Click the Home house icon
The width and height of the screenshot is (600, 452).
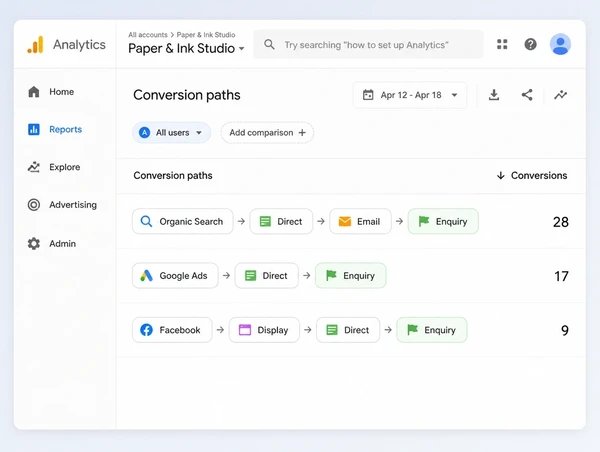[x=34, y=92]
